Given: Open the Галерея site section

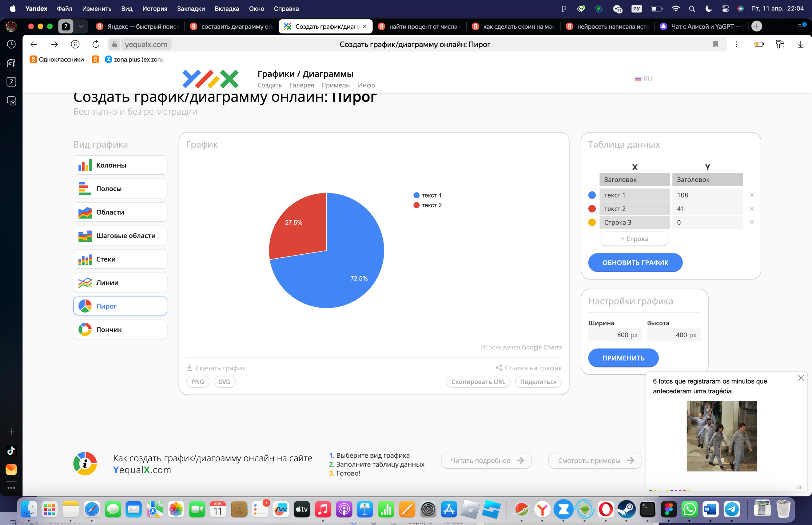Looking at the screenshot, I should pos(302,85).
